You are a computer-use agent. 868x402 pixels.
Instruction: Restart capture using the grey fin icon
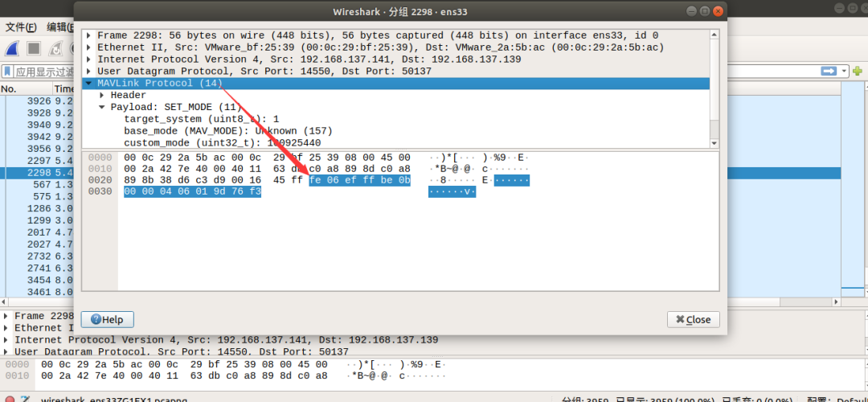(x=56, y=49)
